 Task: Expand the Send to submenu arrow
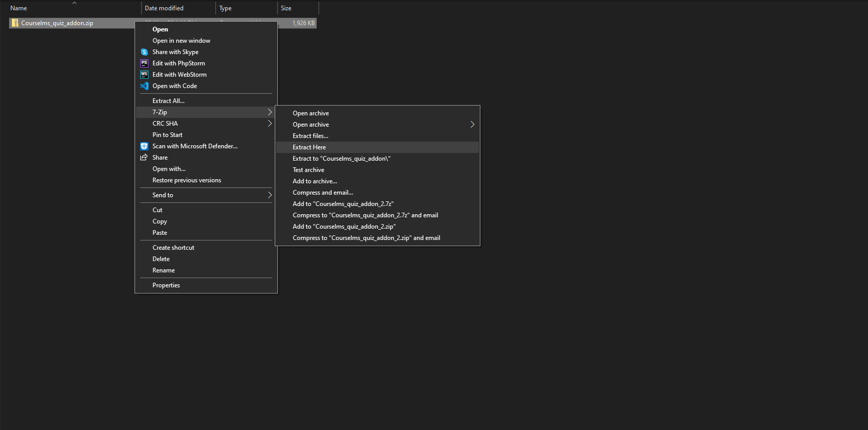coord(270,195)
